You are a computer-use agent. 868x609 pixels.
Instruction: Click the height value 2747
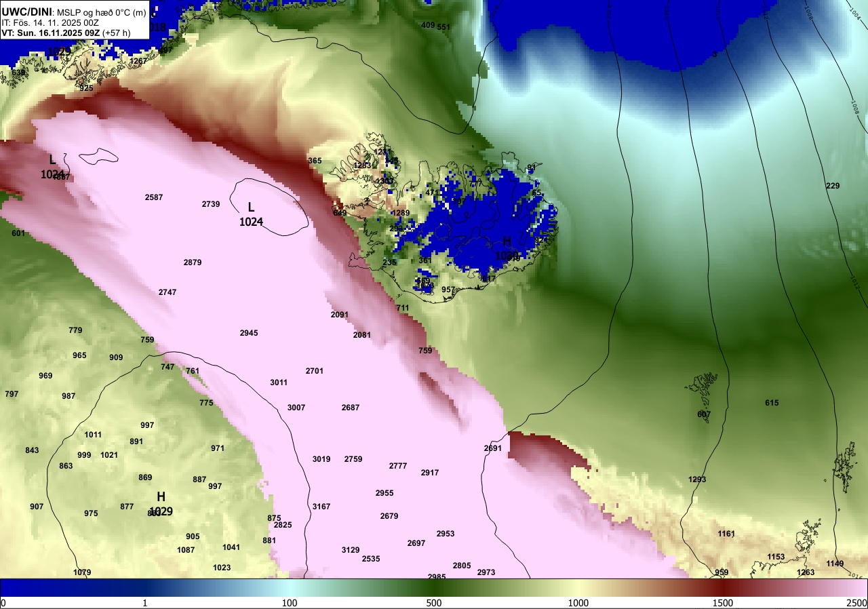pos(167,292)
